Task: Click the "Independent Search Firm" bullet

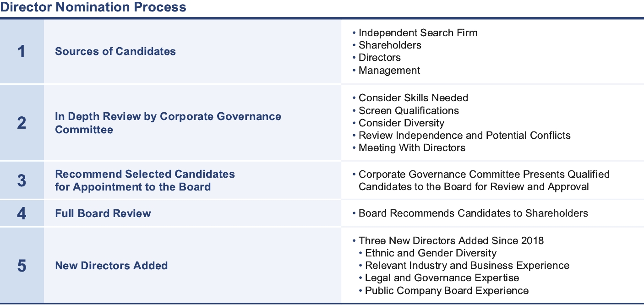Action: pos(418,33)
